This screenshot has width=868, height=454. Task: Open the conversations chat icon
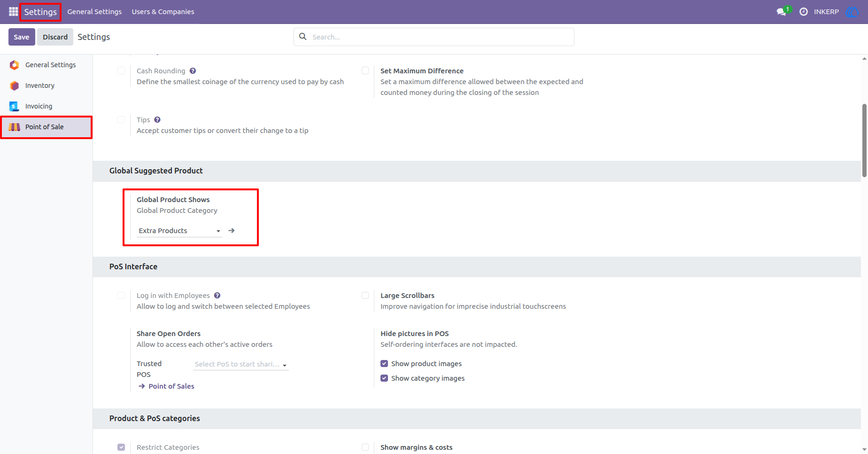point(782,12)
